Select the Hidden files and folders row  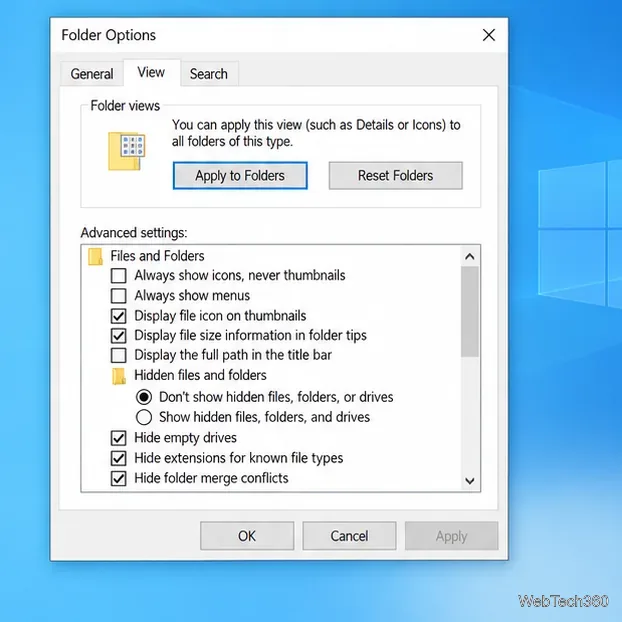189,376
